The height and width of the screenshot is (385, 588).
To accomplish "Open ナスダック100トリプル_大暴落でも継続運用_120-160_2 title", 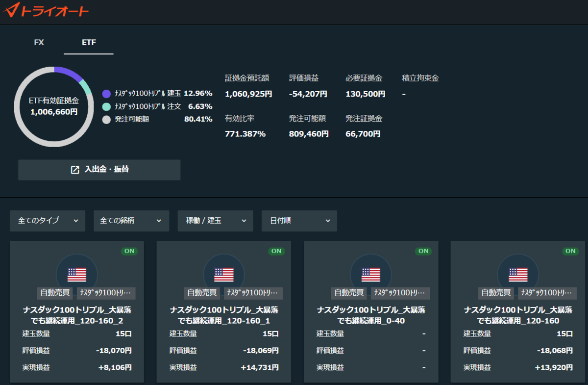I will (x=77, y=315).
